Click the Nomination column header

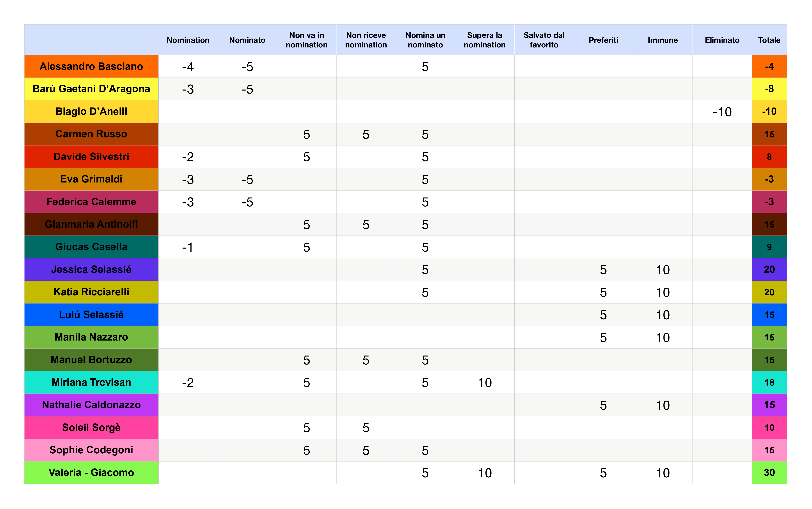(188, 40)
